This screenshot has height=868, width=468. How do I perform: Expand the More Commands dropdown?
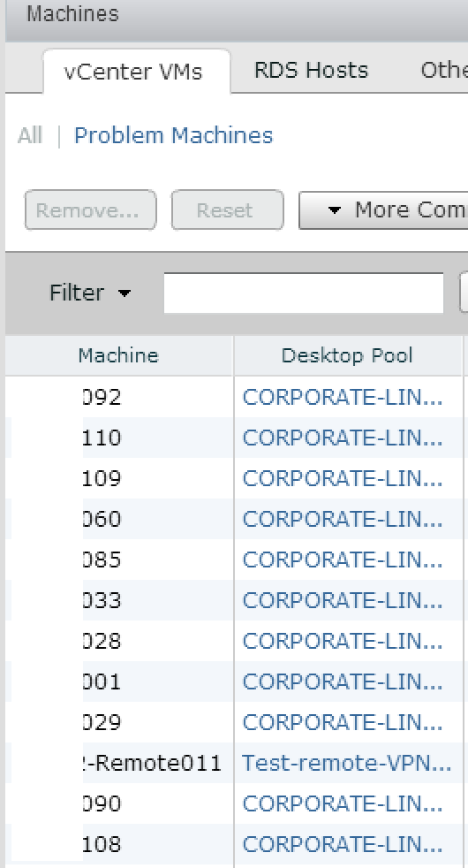pyautogui.click(x=383, y=209)
